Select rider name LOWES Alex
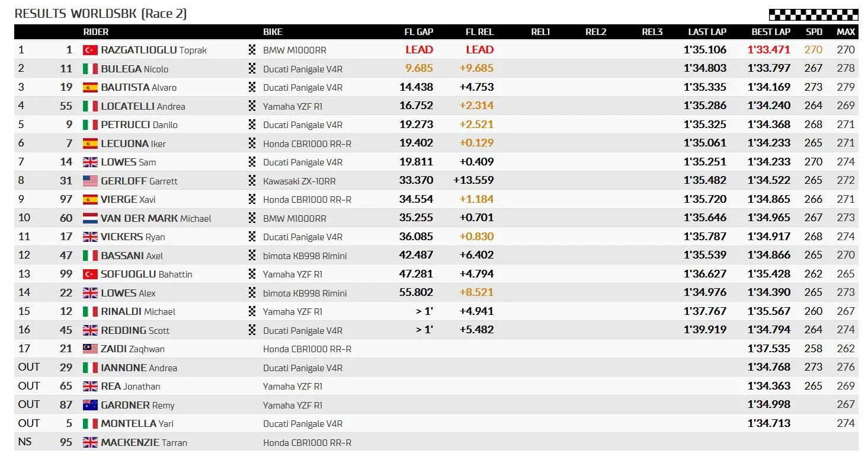Image resolution: width=868 pixels, height=456 pixels. [x=128, y=293]
